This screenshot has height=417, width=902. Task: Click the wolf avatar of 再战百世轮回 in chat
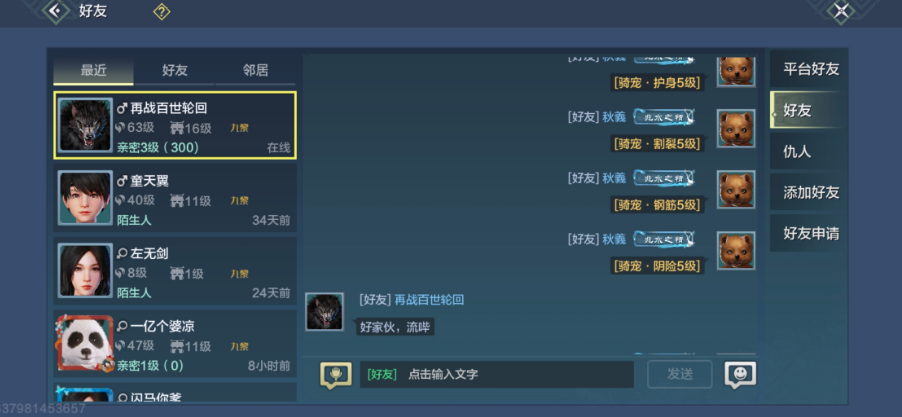pyautogui.click(x=324, y=312)
